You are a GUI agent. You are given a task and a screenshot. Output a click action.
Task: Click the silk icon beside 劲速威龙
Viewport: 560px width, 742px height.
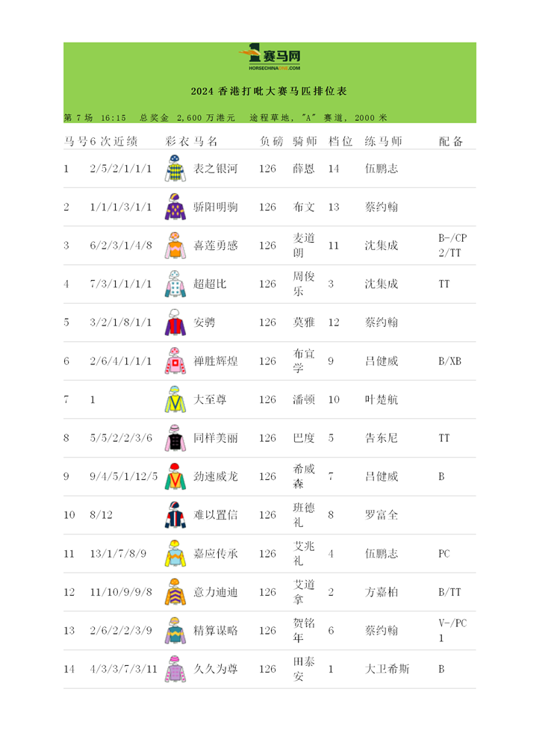(x=174, y=477)
